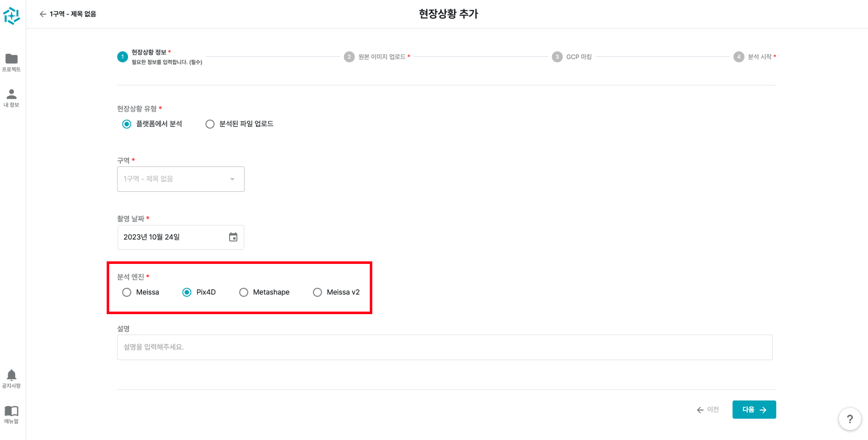Expand the 구역 dropdown

pyautogui.click(x=180, y=179)
